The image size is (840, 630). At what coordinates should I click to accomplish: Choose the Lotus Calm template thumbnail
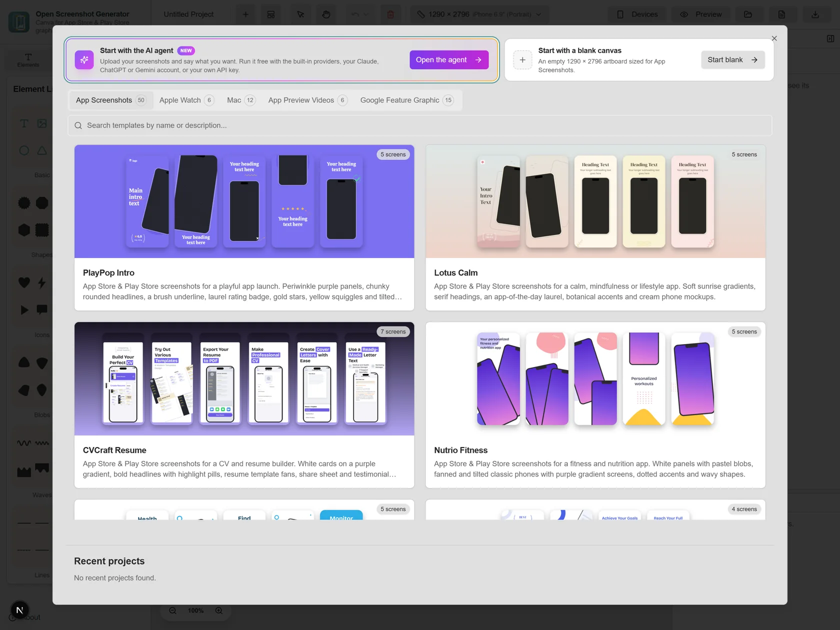(595, 201)
